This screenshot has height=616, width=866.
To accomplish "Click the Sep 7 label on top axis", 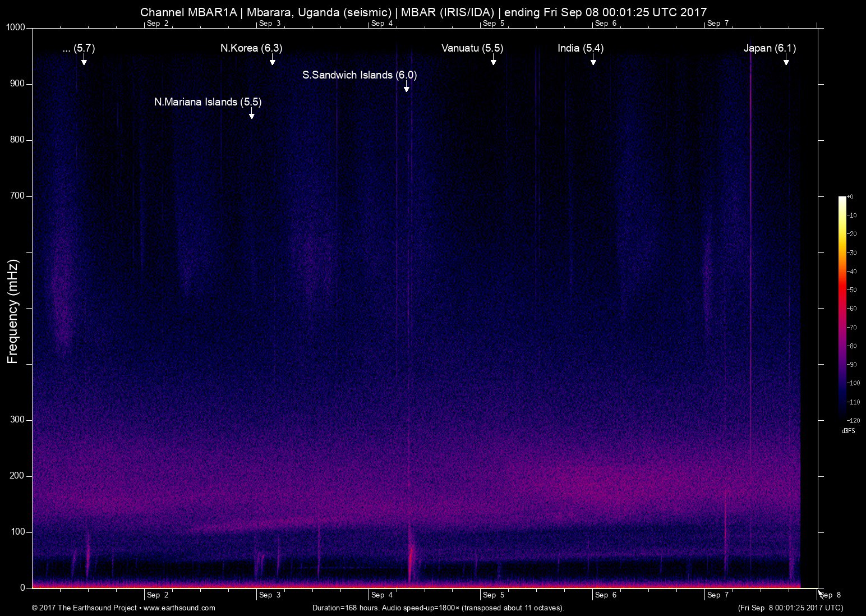I will click(718, 24).
